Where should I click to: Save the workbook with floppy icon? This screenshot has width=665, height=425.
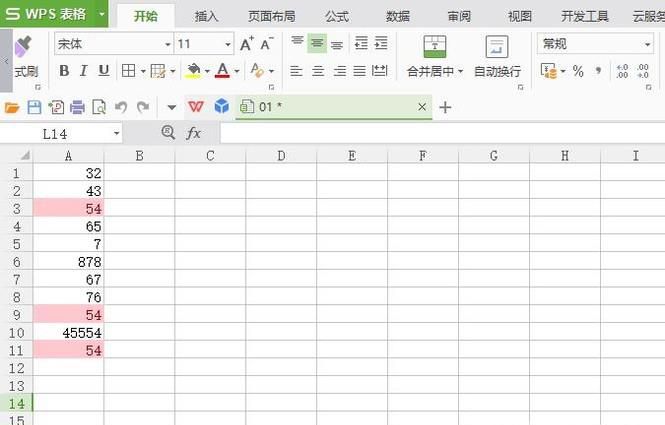[x=34, y=107]
